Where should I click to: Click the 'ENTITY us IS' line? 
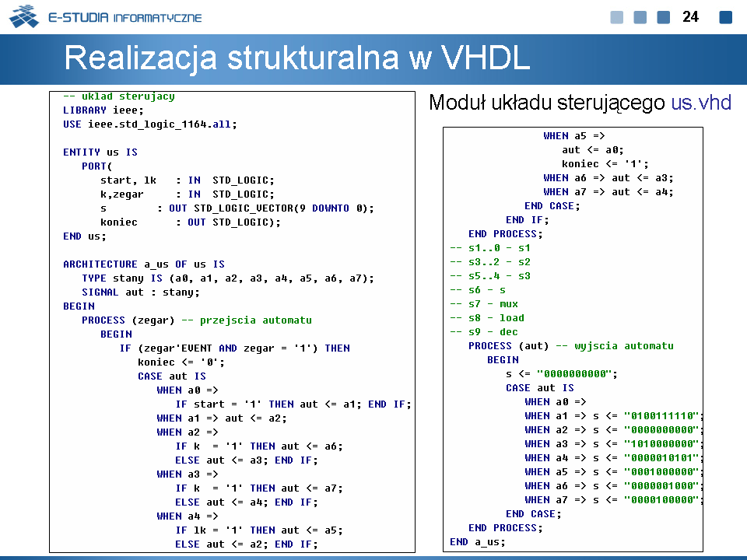(100, 152)
